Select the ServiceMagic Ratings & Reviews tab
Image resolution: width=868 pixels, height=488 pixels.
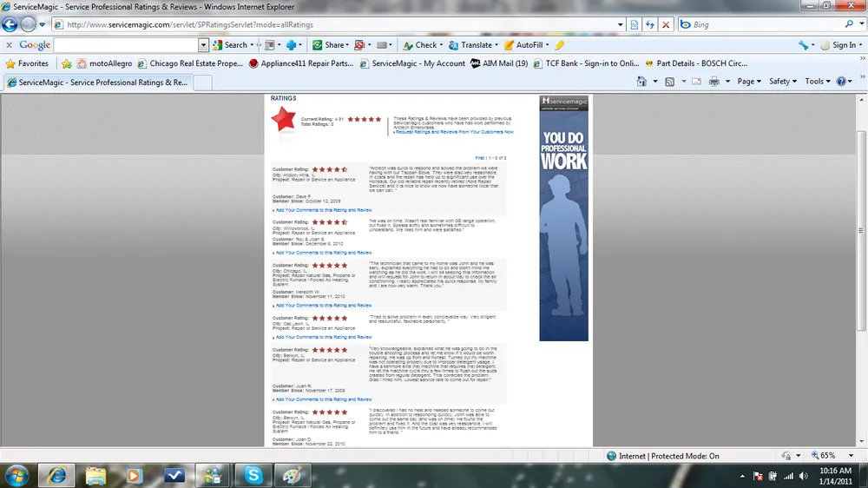[x=97, y=82]
